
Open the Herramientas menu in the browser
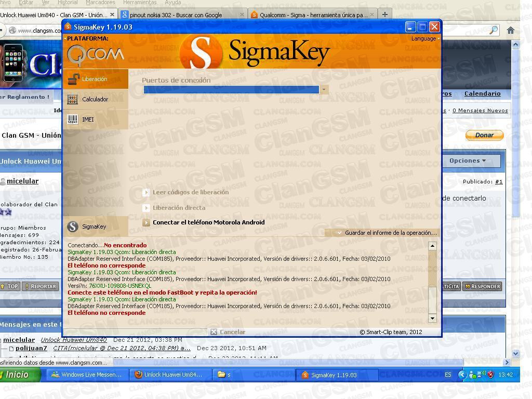pyautogui.click(x=140, y=3)
